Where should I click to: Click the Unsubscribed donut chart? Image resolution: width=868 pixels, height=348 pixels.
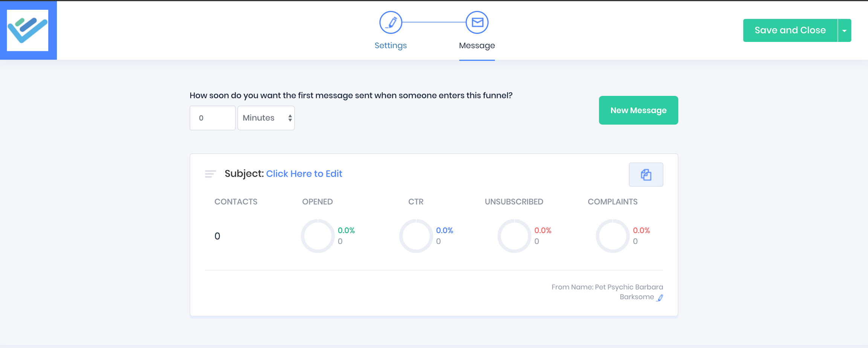coord(514,236)
